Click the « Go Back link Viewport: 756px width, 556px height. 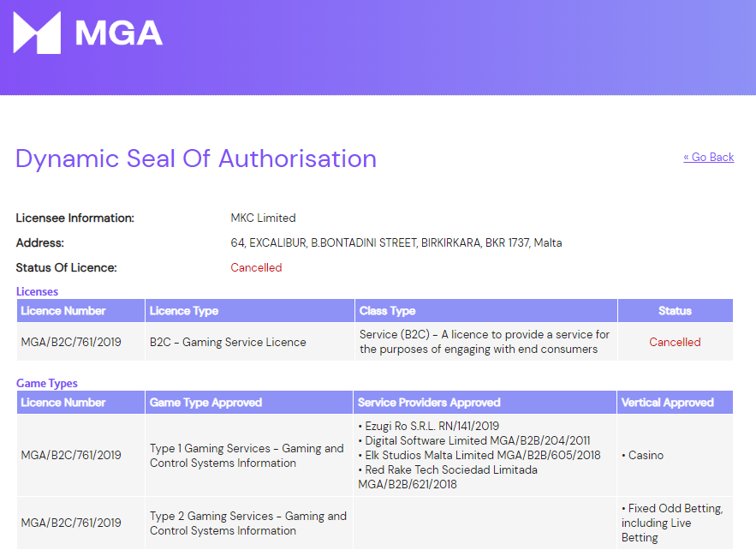tap(708, 157)
